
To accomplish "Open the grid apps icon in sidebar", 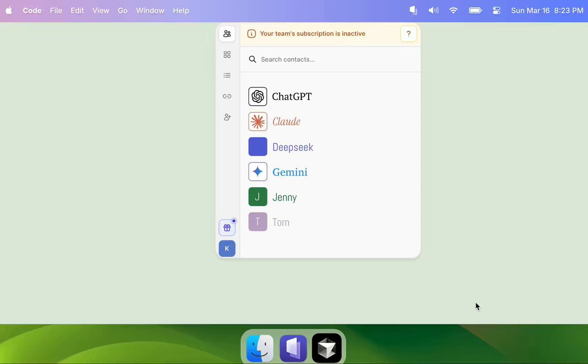I will point(227,55).
